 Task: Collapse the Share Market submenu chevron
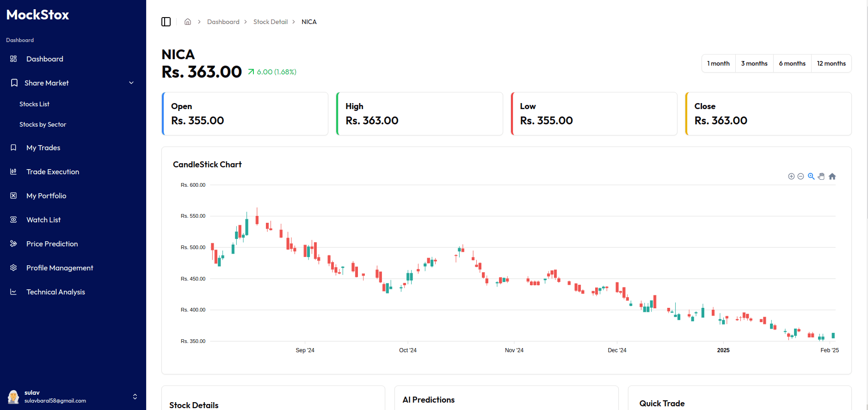[x=131, y=83]
